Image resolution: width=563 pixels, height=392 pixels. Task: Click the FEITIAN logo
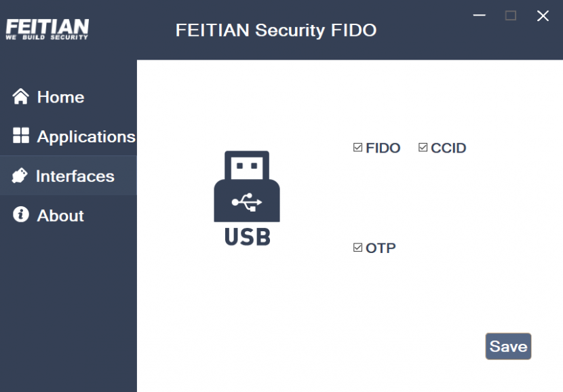(46, 27)
